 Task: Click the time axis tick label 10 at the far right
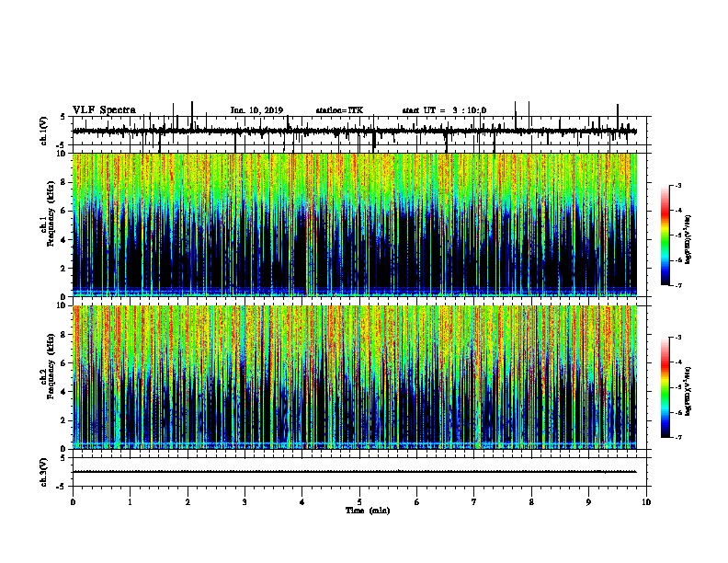pos(646,502)
